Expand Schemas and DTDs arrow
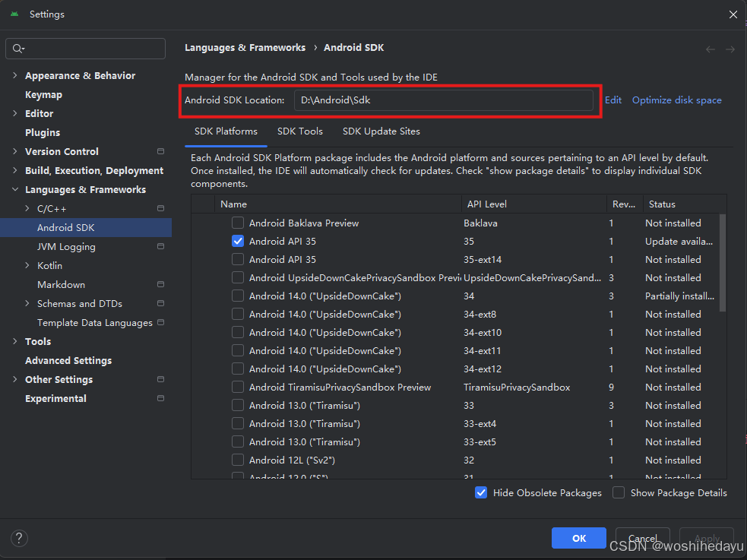 [x=27, y=303]
